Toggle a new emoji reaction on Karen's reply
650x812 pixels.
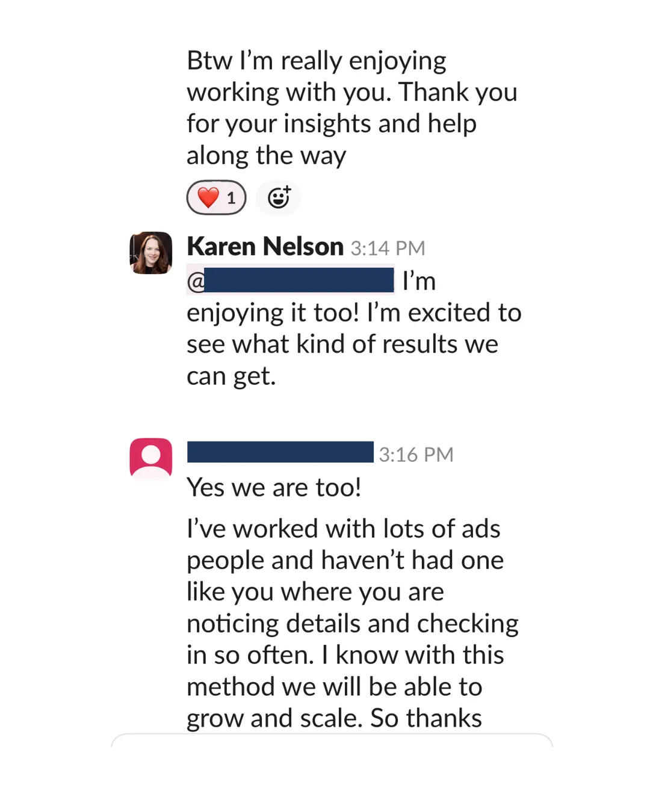(278, 197)
